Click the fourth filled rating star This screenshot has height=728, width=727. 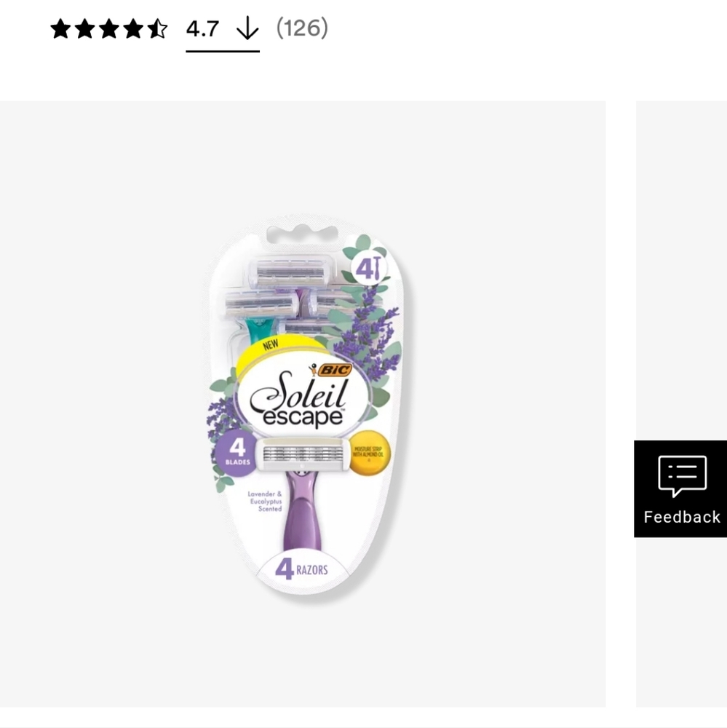click(133, 29)
